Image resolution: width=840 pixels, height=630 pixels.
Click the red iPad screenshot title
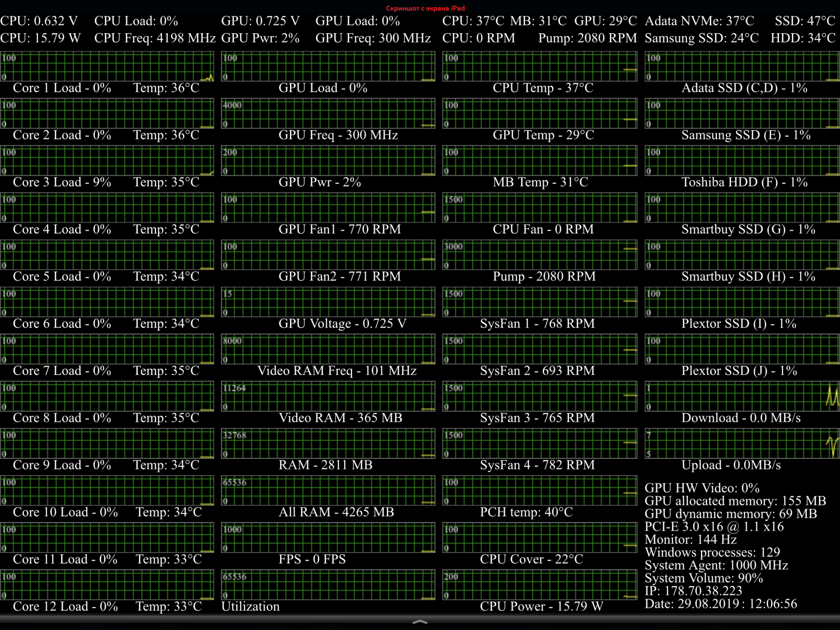(425, 8)
